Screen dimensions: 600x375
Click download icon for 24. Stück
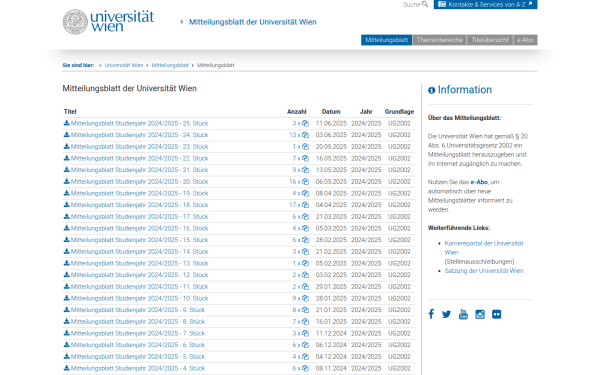(x=67, y=135)
